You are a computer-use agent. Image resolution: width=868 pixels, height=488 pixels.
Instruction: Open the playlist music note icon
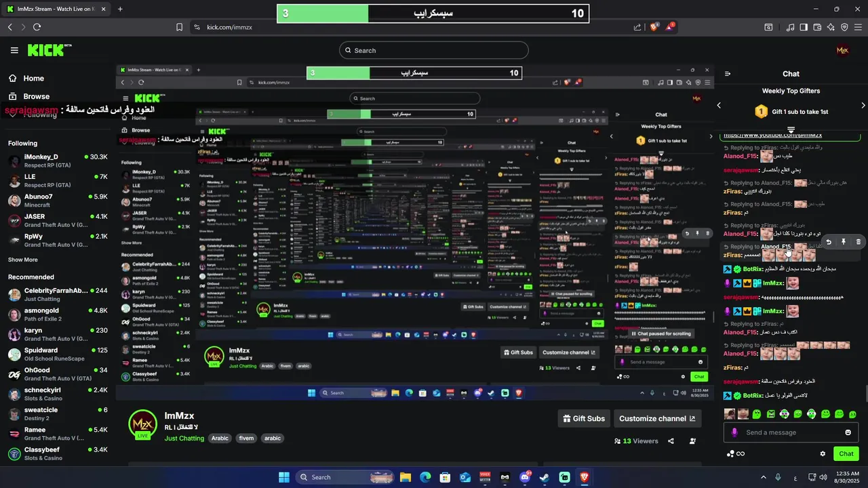point(790,27)
